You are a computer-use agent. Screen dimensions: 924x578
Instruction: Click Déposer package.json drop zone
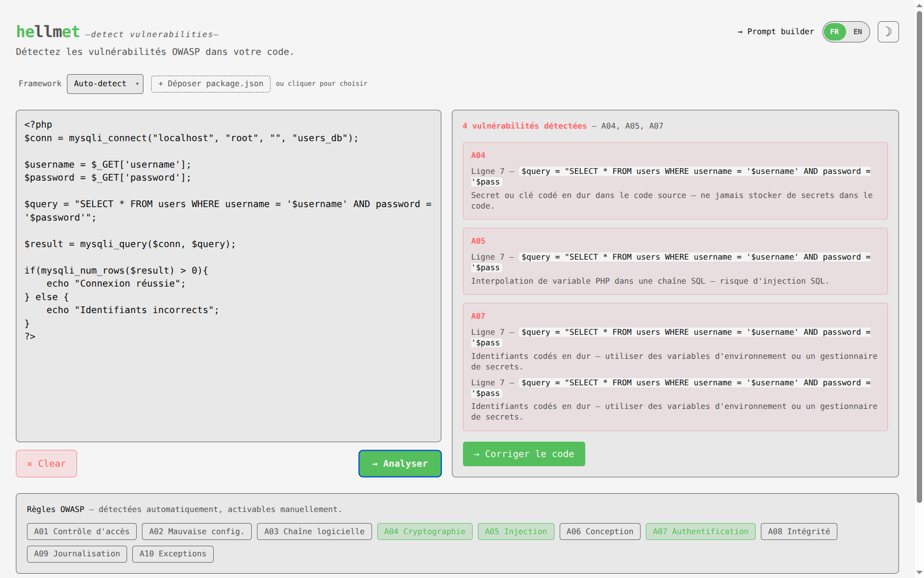pyautogui.click(x=211, y=84)
